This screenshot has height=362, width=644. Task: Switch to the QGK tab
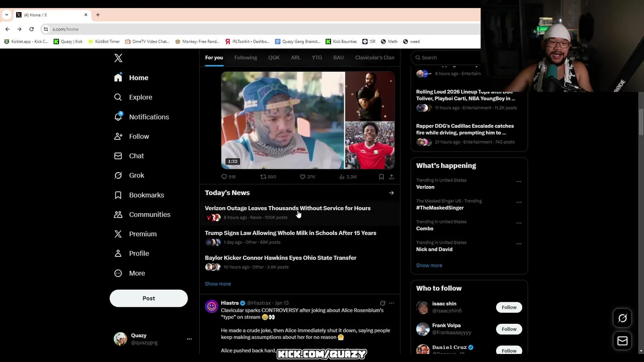pos(274,57)
